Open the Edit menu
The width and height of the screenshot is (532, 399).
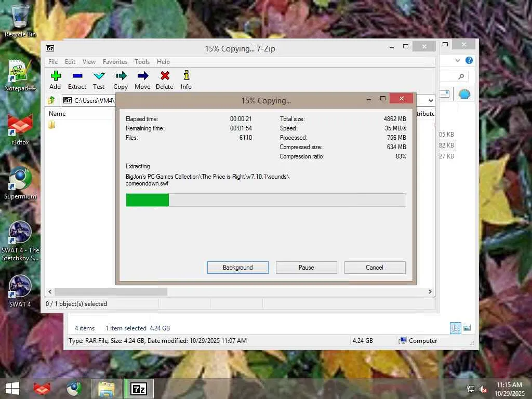pos(70,62)
